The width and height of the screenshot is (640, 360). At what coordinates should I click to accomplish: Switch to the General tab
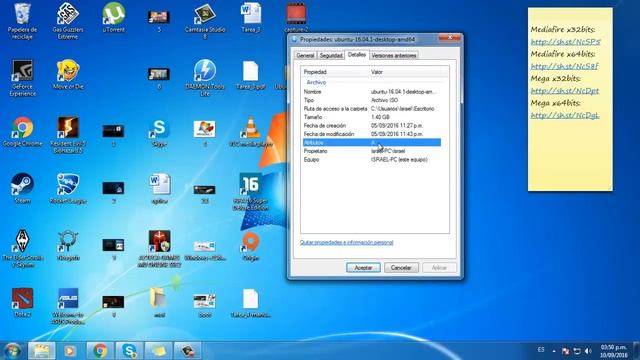(305, 55)
